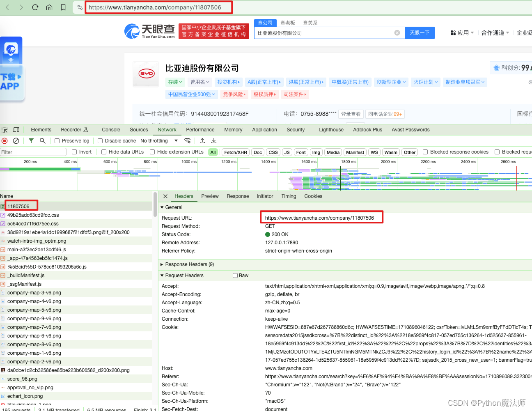Select the score_98.png request row
Viewport: 532px width, 411px height.
pos(76,379)
